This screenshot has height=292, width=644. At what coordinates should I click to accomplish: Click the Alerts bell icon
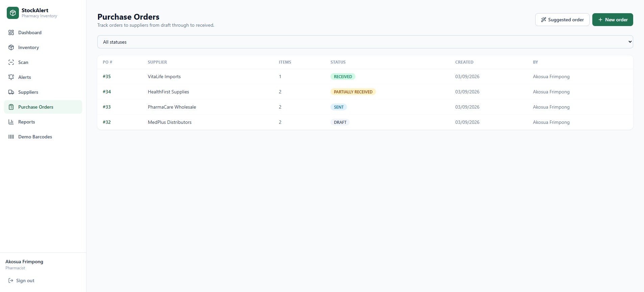tap(11, 77)
